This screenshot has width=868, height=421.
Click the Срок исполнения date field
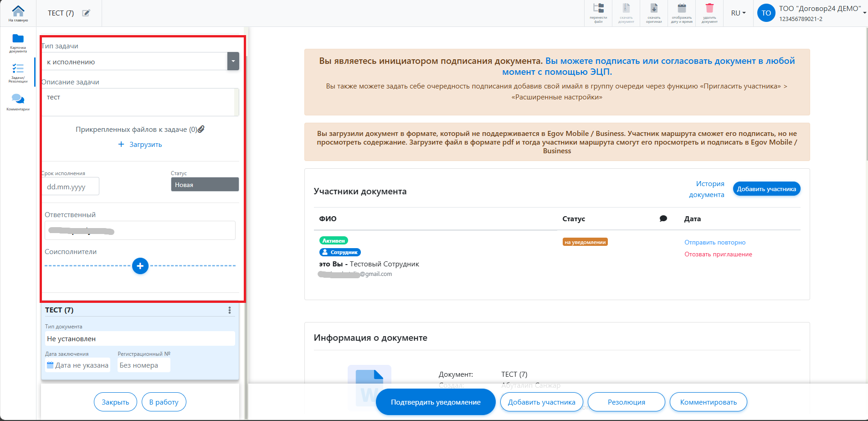(71, 187)
